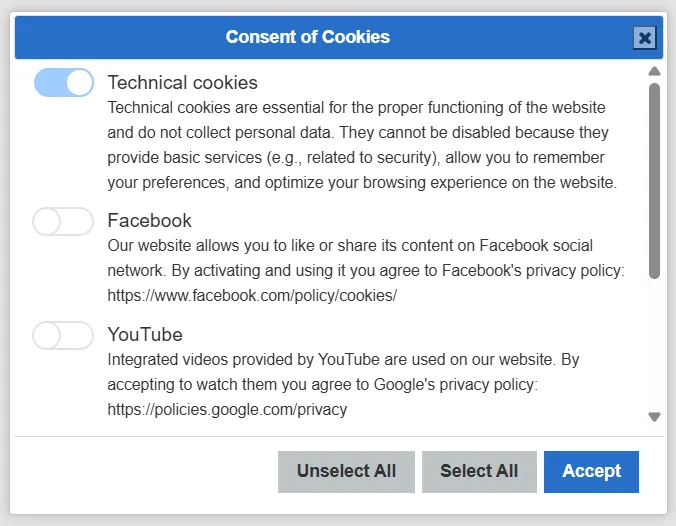The image size is (676, 526).
Task: Click the "YouTube" heading label
Action: tap(145, 335)
